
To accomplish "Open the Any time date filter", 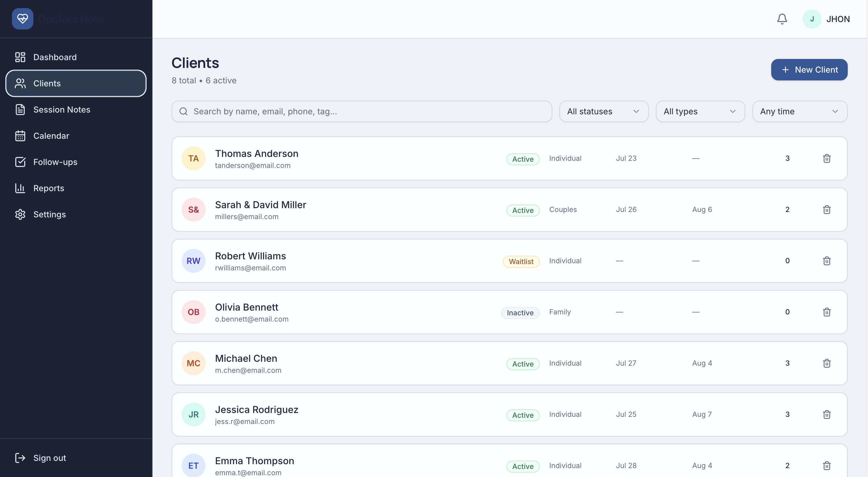I will click(x=799, y=111).
